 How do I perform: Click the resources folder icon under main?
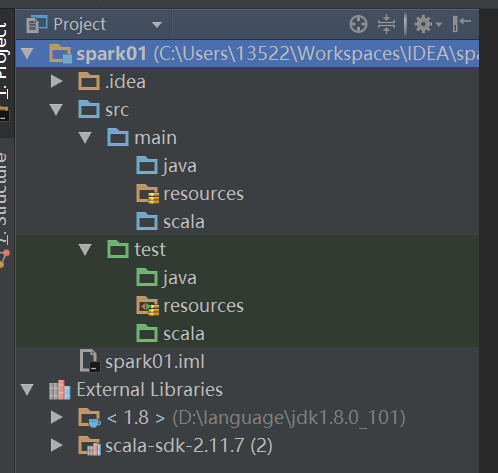pos(147,194)
